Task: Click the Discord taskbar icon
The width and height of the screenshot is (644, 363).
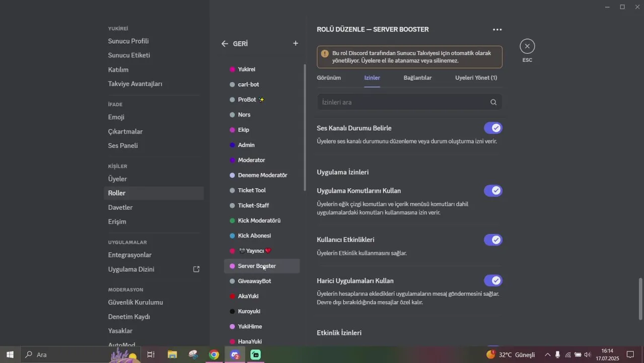Action: point(235,354)
